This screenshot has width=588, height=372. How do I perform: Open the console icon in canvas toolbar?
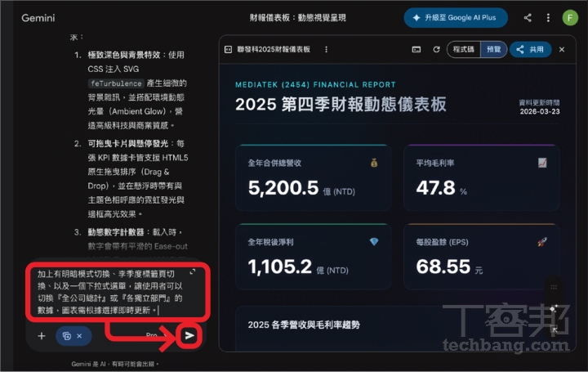416,50
